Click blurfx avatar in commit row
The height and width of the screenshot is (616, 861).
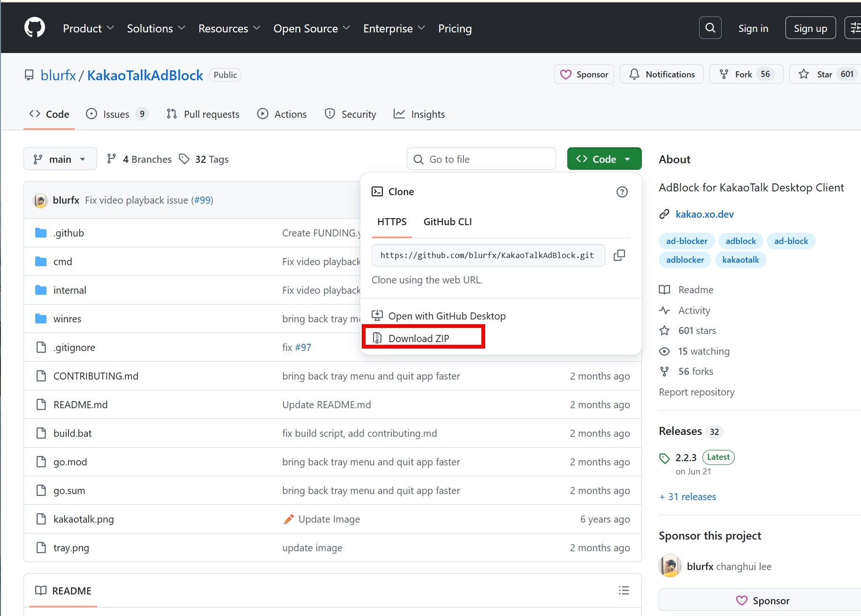tap(40, 200)
